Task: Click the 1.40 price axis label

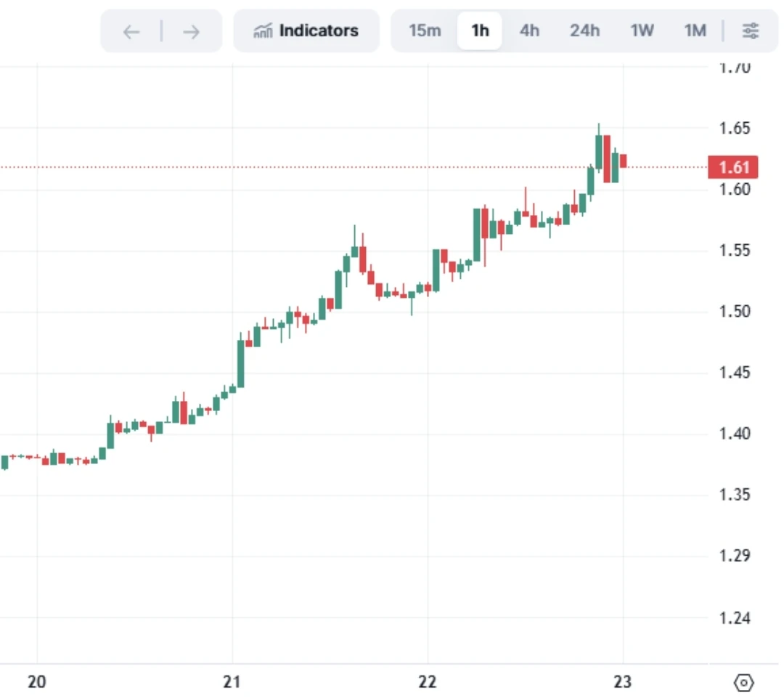Action: click(734, 434)
